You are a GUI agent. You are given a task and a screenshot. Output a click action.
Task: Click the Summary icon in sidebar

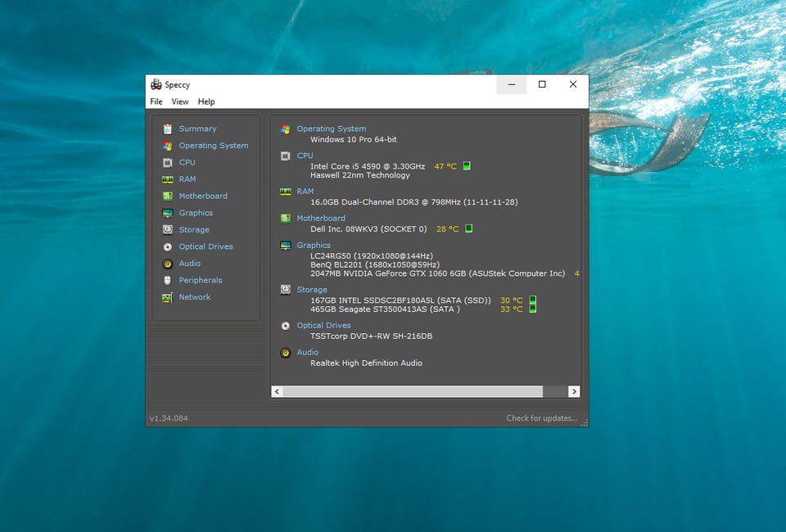coord(167,128)
